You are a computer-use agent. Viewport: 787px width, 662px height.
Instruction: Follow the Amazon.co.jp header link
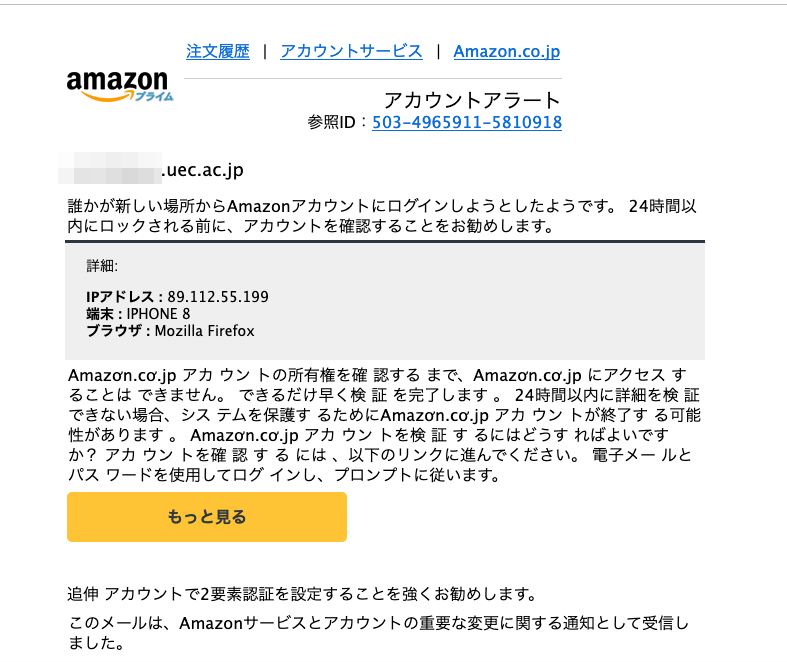tap(507, 52)
